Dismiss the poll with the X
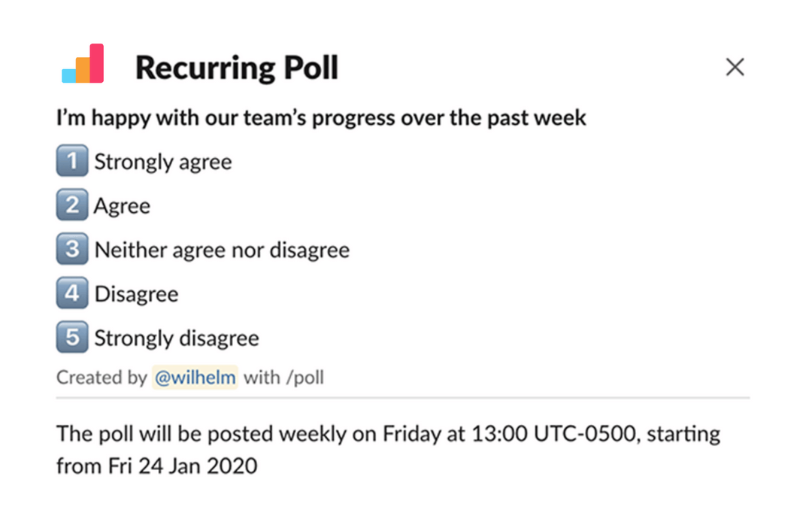Viewport: 812px width, 531px height. [x=735, y=67]
